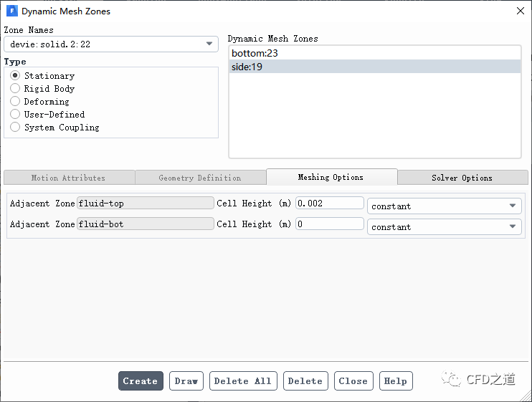Choose the Rigid Body type option
Image resolution: width=532 pixels, height=402 pixels.
(15, 88)
